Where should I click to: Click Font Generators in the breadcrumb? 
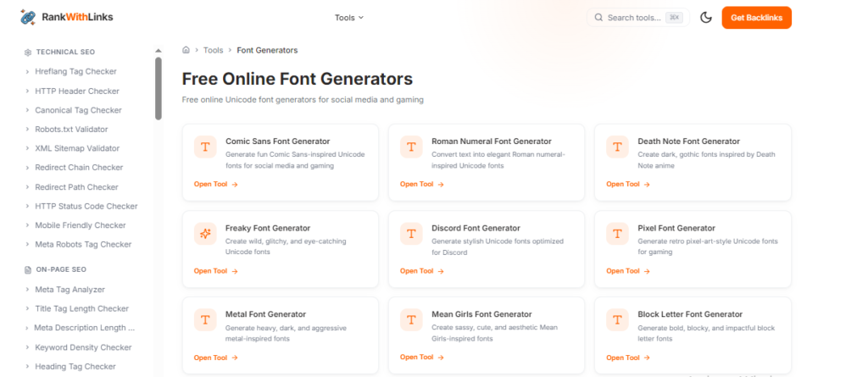tap(267, 50)
